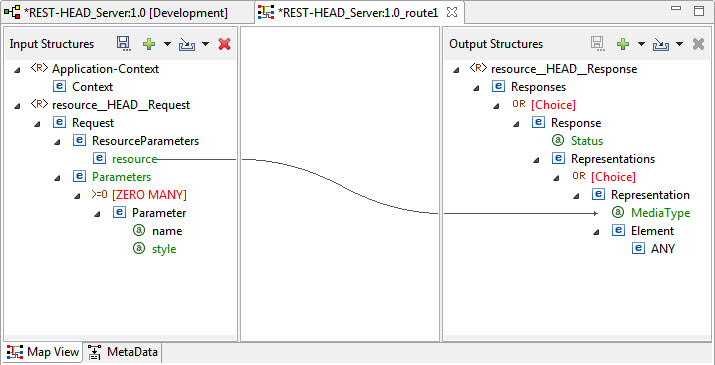
Task: Click the Input Structures import icon
Action: click(187, 44)
